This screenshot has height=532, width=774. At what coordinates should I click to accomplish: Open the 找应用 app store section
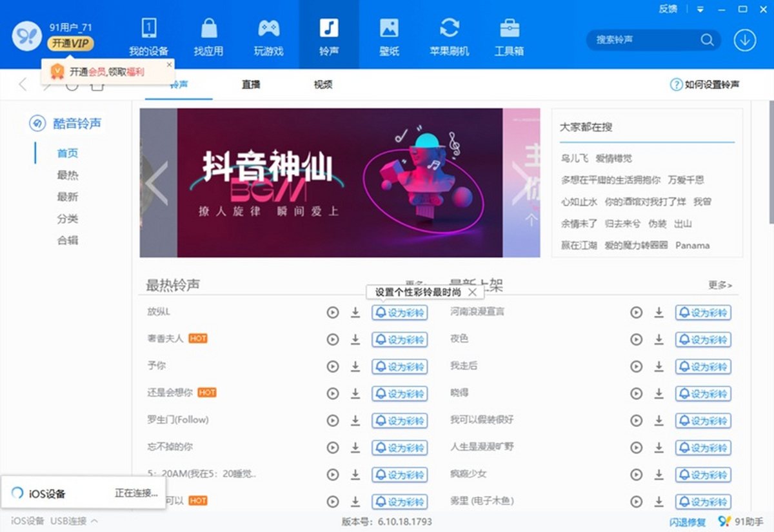208,35
